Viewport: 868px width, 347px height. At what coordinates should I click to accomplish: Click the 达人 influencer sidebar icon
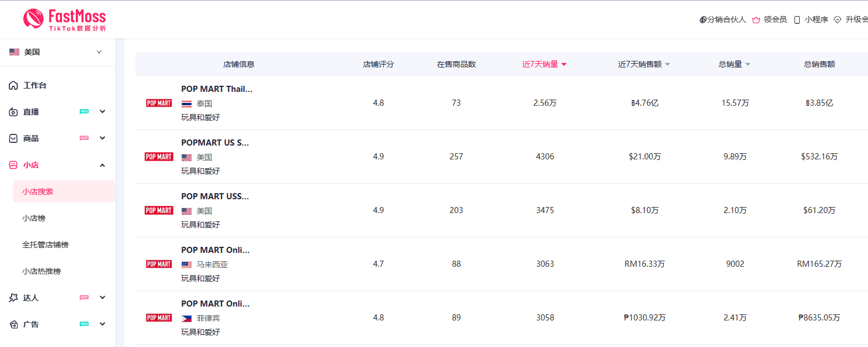tap(13, 298)
